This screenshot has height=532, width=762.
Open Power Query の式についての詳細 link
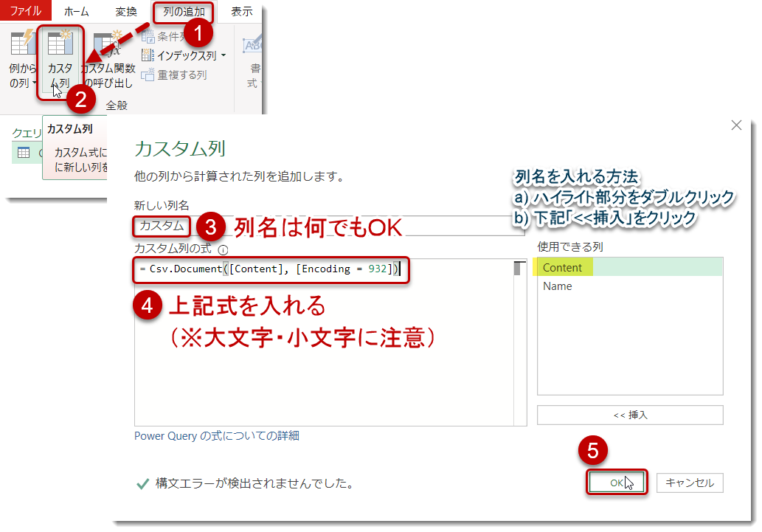tap(217, 436)
